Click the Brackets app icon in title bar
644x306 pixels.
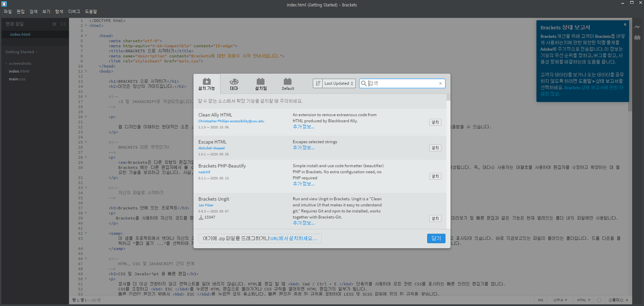click(4, 4)
